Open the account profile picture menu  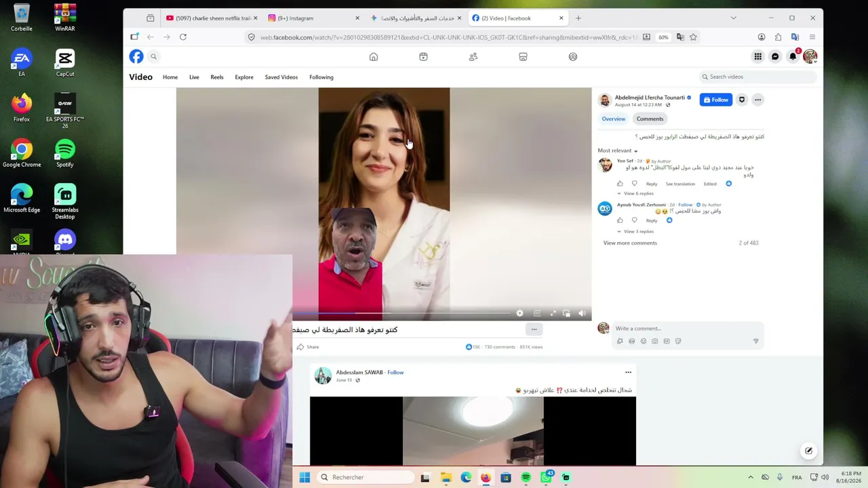(x=810, y=57)
